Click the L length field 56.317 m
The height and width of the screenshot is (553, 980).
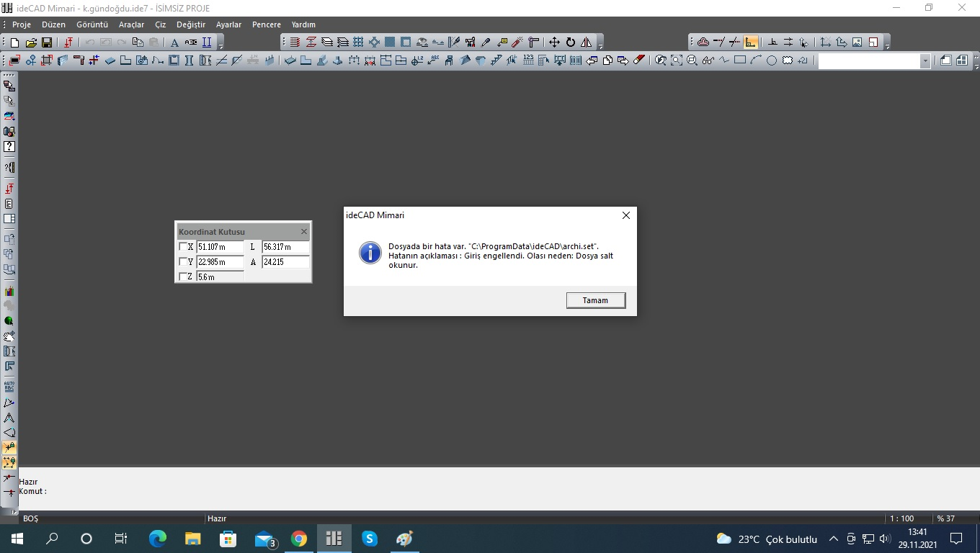pyautogui.click(x=285, y=247)
